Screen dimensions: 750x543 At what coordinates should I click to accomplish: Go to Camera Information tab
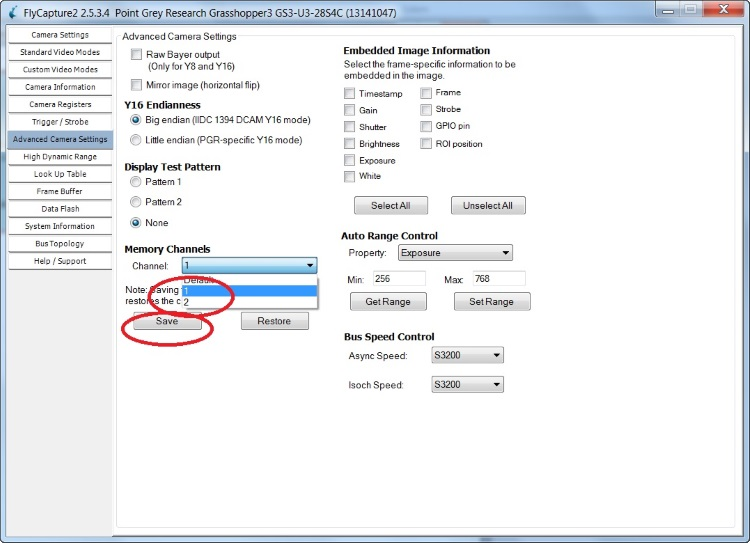tap(60, 87)
